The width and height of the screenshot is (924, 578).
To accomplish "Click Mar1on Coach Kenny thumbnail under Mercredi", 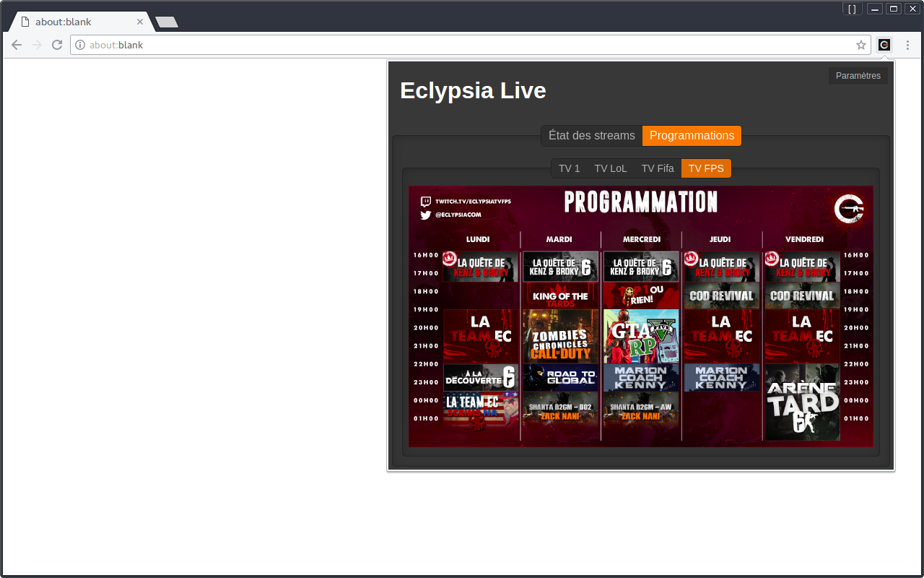I will click(x=641, y=378).
